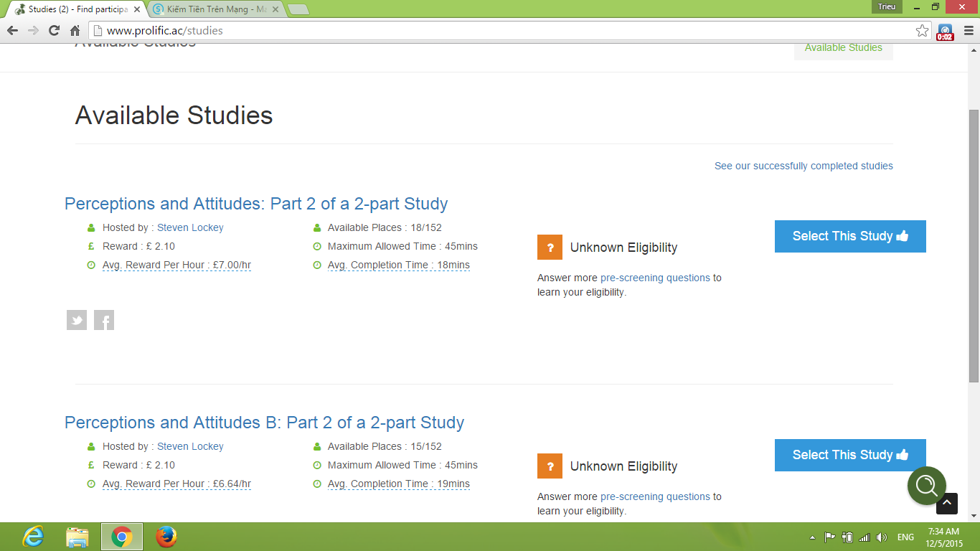This screenshot has height=551, width=980.
Task: Open a new browser tab
Action: coord(298,10)
